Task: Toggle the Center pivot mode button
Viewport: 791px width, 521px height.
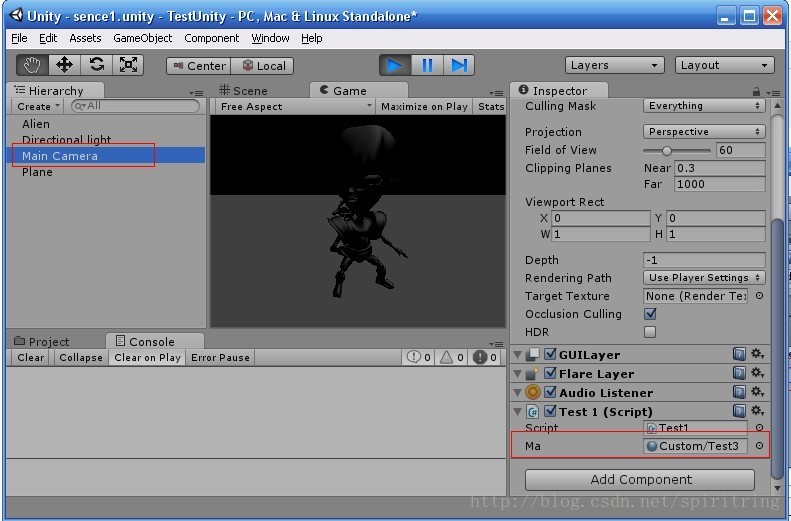Action: tap(199, 66)
